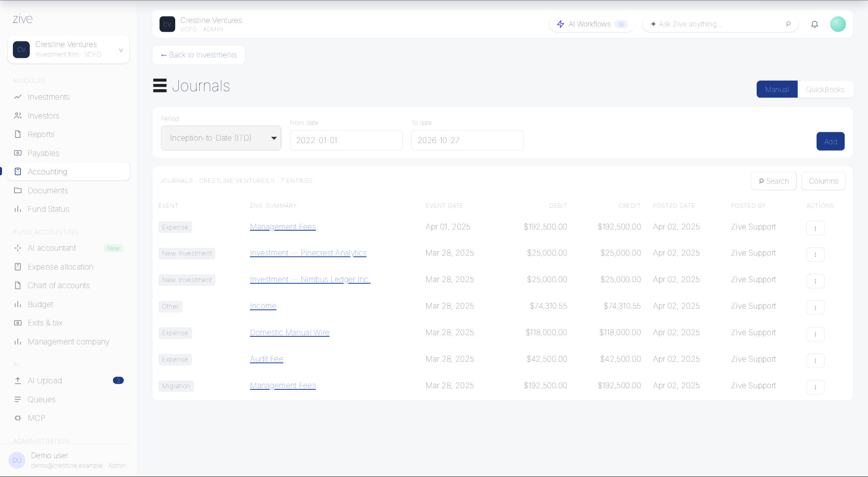Click the Documents folder icon

tap(18, 190)
